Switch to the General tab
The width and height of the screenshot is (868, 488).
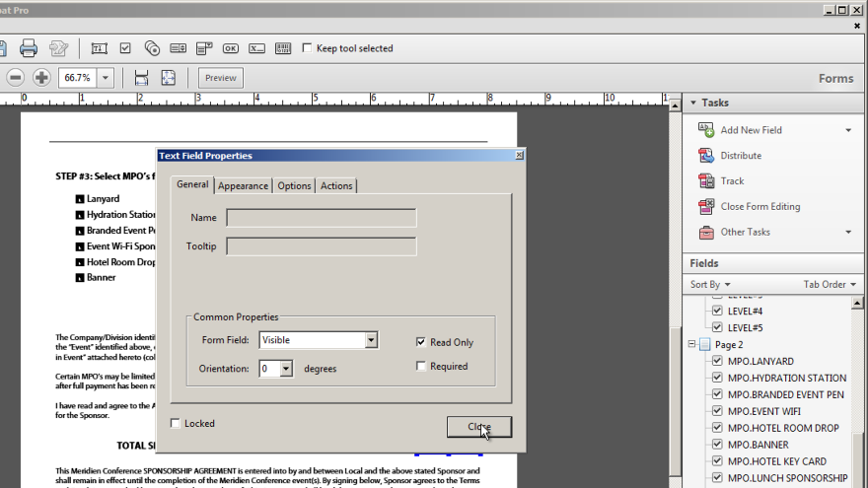pyautogui.click(x=192, y=184)
